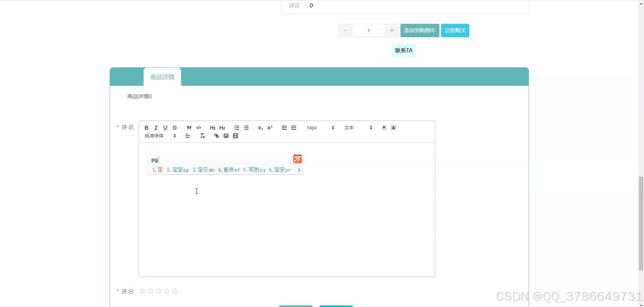This screenshot has height=307, width=644.
Task: Create an ordered numbered list
Action: click(x=237, y=128)
